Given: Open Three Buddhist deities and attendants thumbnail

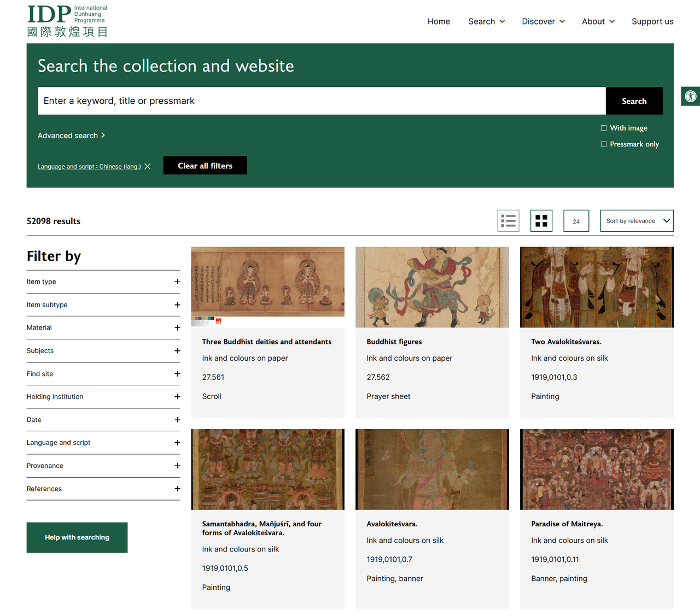Looking at the screenshot, I should point(268,287).
